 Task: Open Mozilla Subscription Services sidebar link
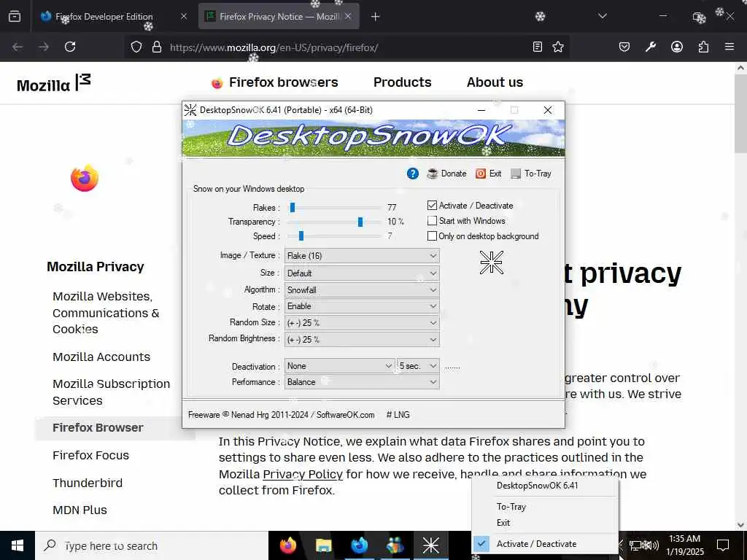click(x=111, y=392)
